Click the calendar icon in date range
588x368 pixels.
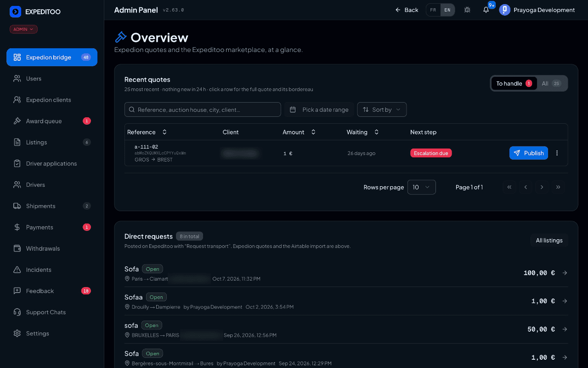pyautogui.click(x=293, y=109)
